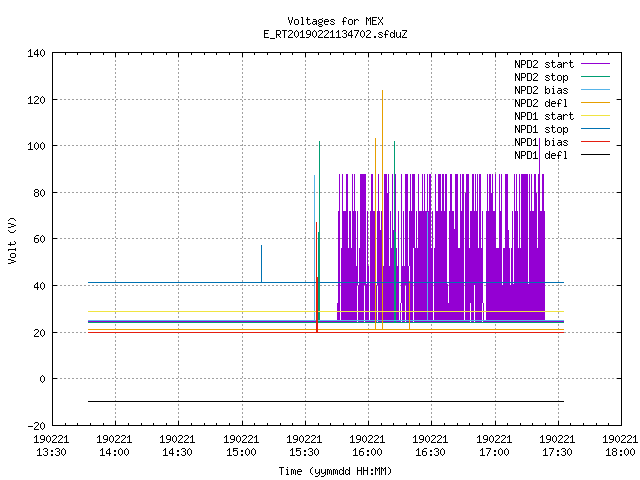Click light blue line sample for NPD2 bias
This screenshot has width=640, height=480.
595,89
